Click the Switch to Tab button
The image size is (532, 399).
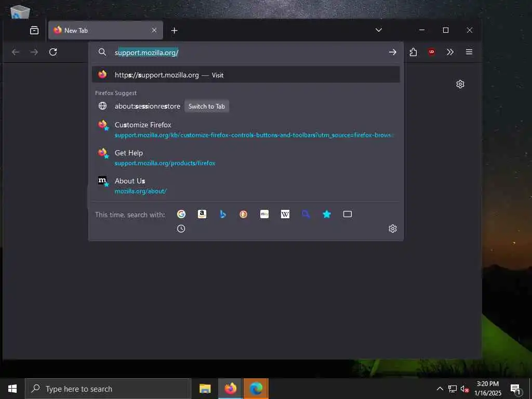(x=207, y=106)
